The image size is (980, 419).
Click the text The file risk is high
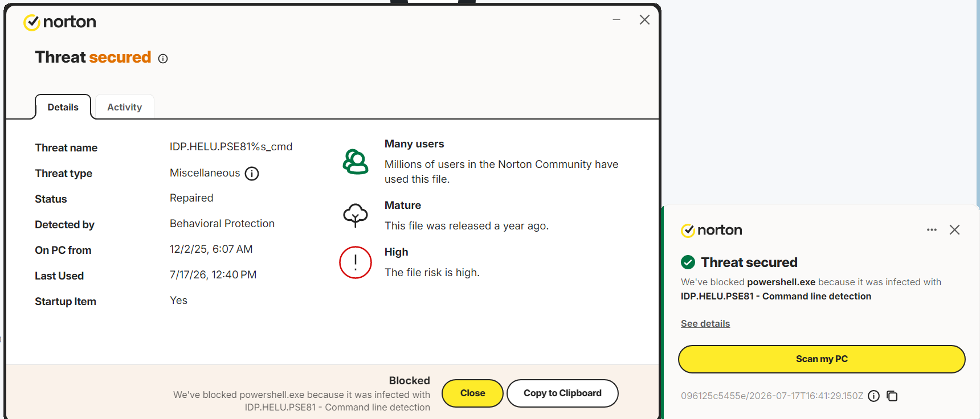432,273
